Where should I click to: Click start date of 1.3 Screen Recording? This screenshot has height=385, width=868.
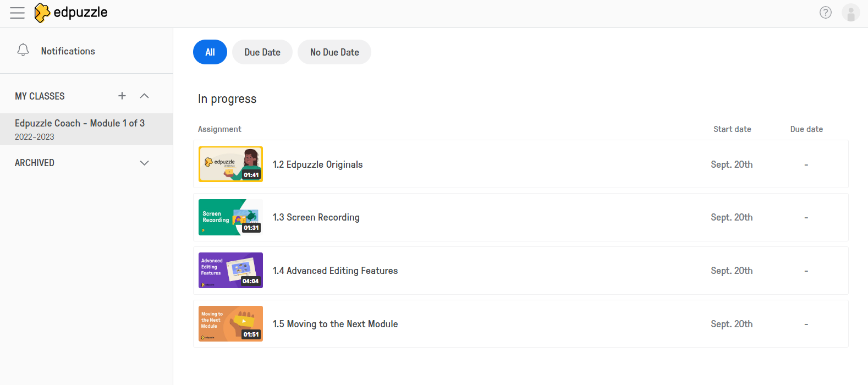[732, 217]
